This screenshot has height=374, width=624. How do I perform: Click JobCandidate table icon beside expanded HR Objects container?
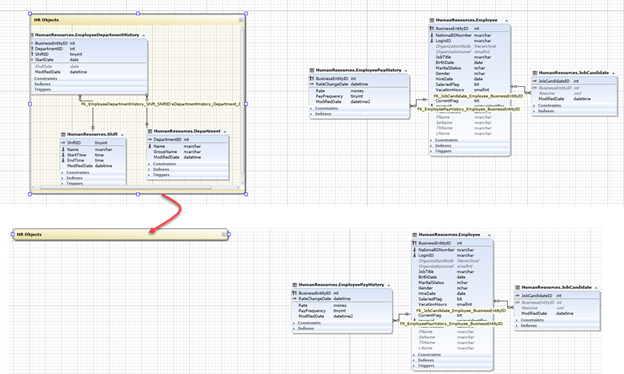click(x=535, y=73)
